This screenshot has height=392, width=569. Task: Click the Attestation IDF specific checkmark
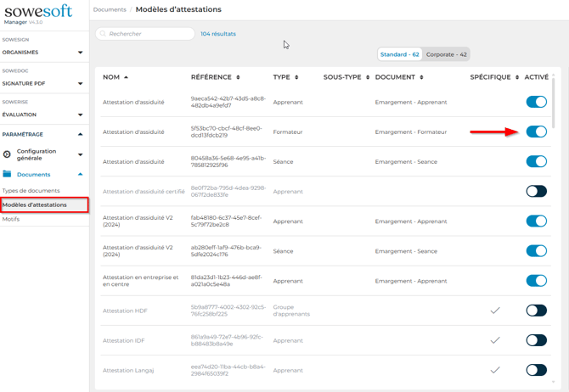pos(495,340)
